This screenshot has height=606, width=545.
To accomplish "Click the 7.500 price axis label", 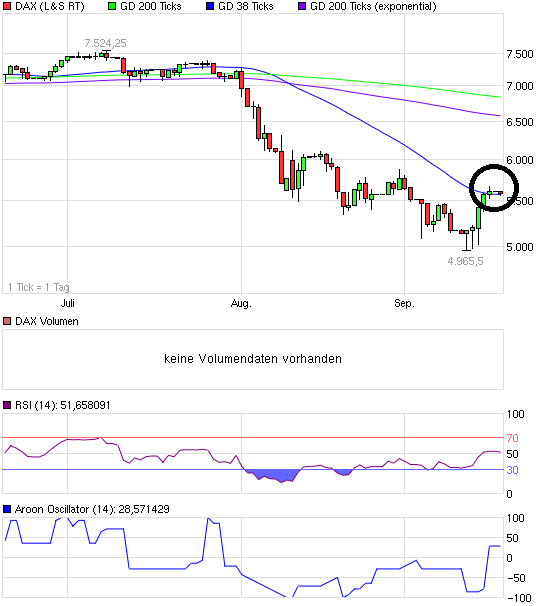I will (x=520, y=54).
